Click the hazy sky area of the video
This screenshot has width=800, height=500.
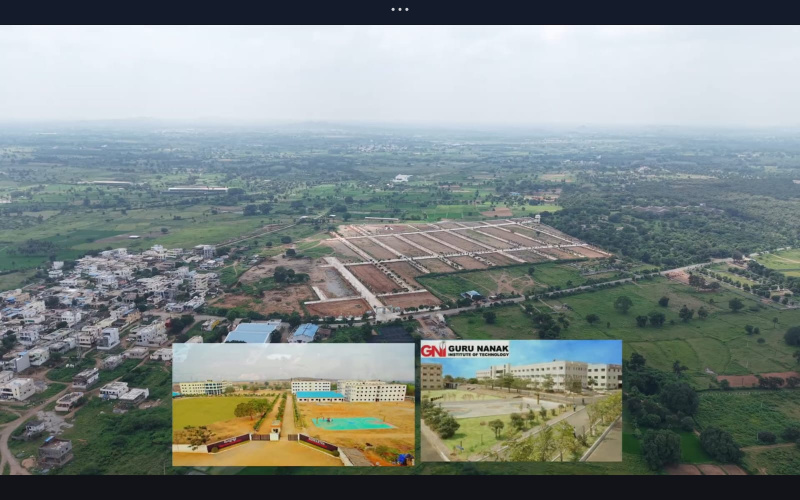pyautogui.click(x=400, y=75)
